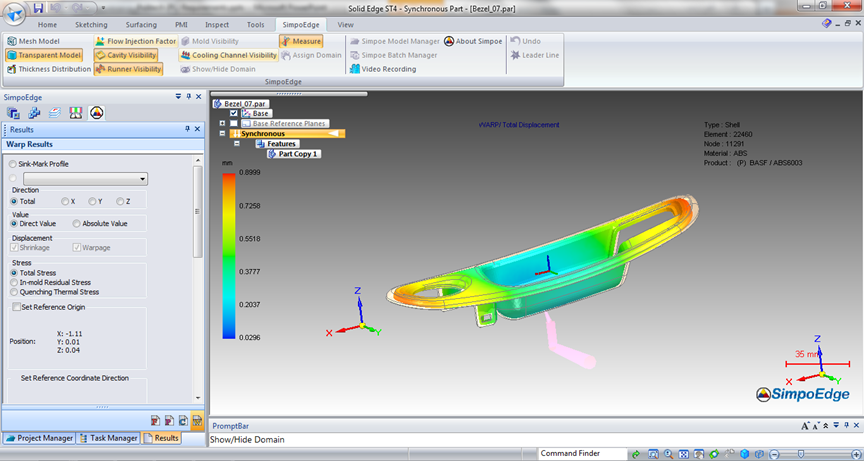Open the Home ribbon tab

pos(47,25)
